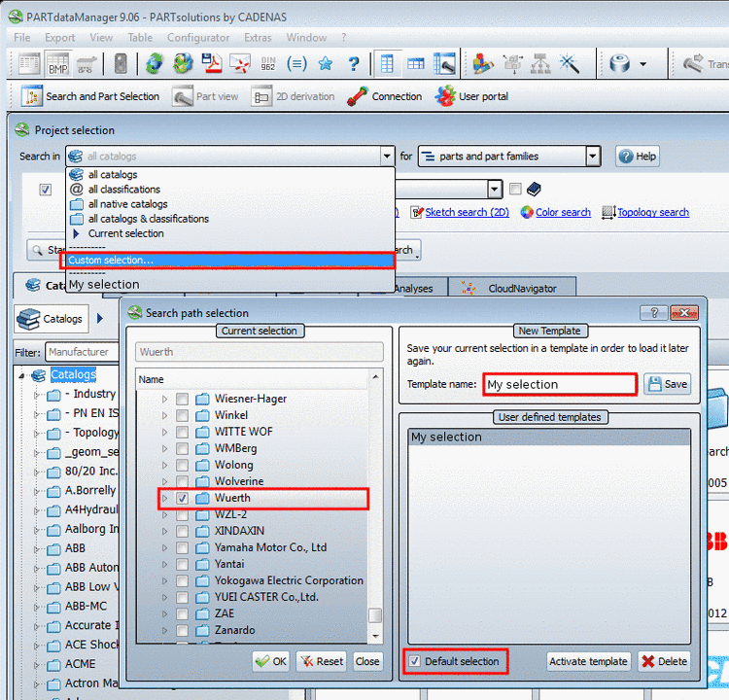Open the User portal

point(471,96)
